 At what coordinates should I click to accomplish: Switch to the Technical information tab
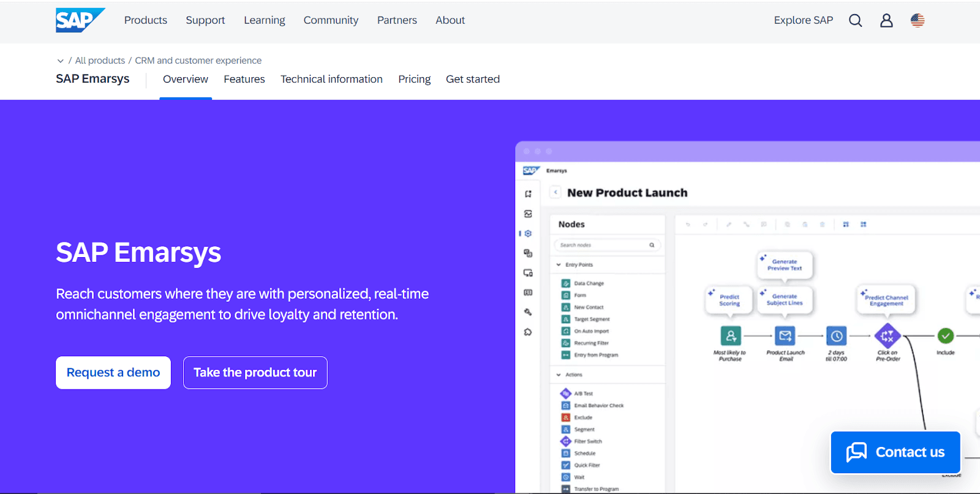tap(331, 79)
